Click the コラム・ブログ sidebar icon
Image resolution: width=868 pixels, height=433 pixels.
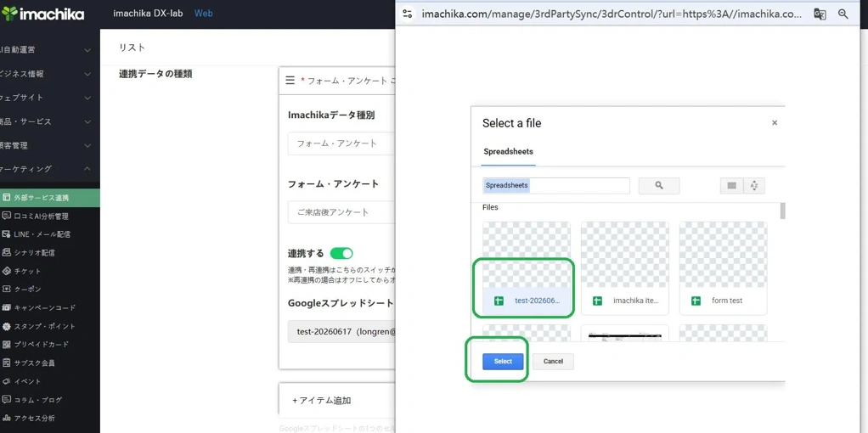point(7,399)
